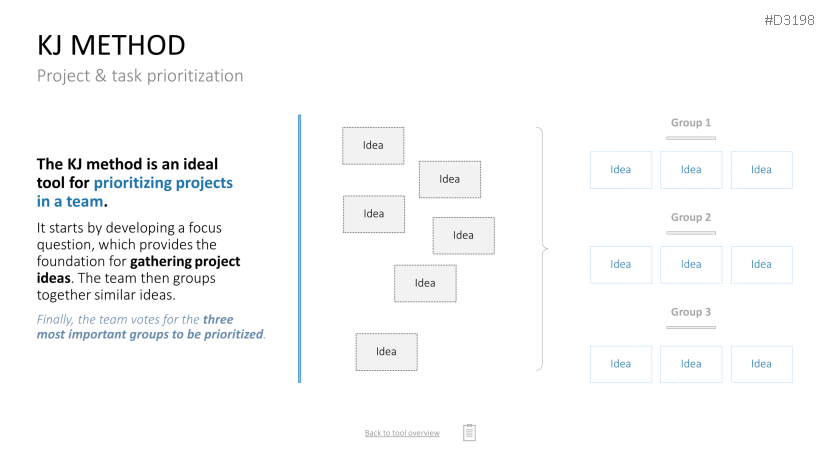Click the curly brace connecting ideas to groups
Viewport: 829px width, 466px height.
(x=542, y=249)
